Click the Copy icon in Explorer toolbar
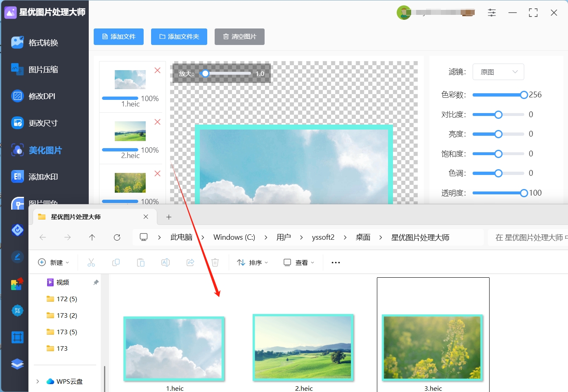This screenshot has height=392, width=568. (x=116, y=262)
